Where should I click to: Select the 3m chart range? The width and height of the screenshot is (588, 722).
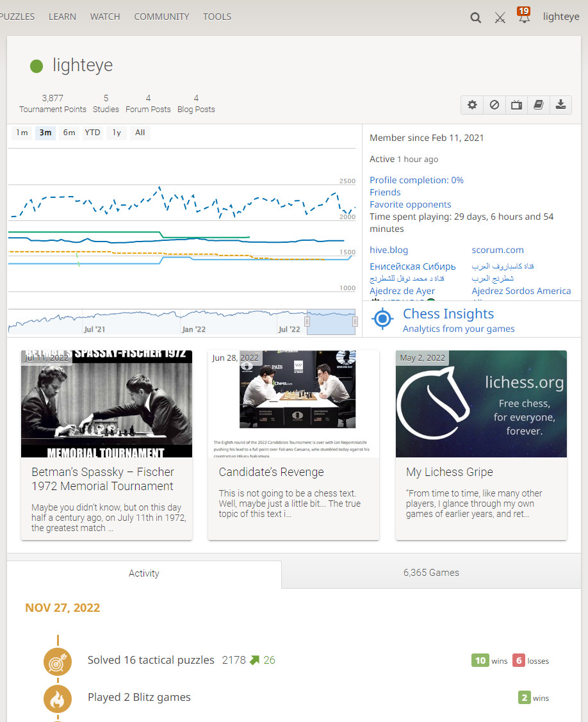click(x=45, y=133)
